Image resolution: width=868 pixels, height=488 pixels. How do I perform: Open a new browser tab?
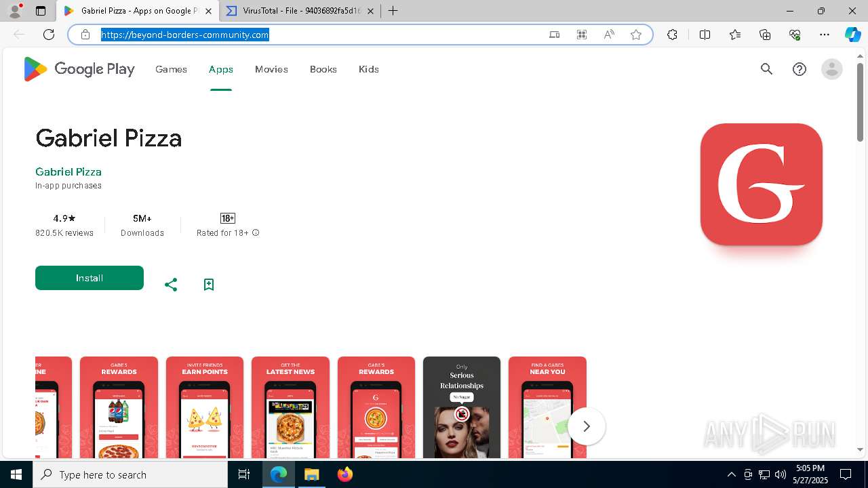pyautogui.click(x=393, y=11)
